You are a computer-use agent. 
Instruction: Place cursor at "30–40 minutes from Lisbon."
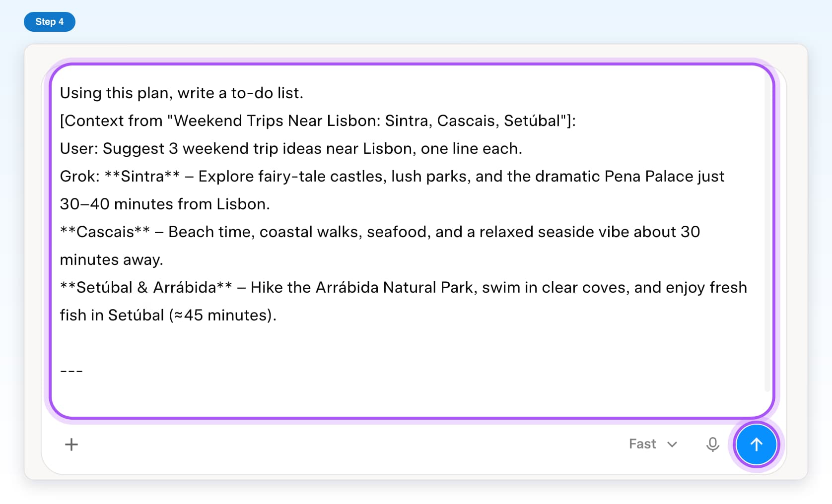pyautogui.click(x=165, y=204)
